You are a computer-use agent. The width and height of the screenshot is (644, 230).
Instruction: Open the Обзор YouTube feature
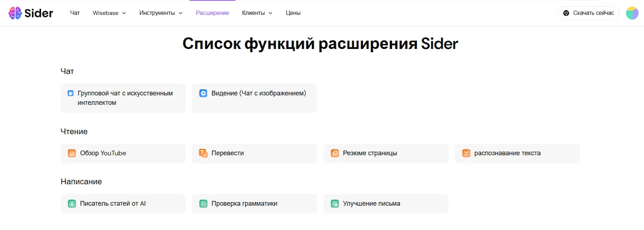(x=123, y=153)
